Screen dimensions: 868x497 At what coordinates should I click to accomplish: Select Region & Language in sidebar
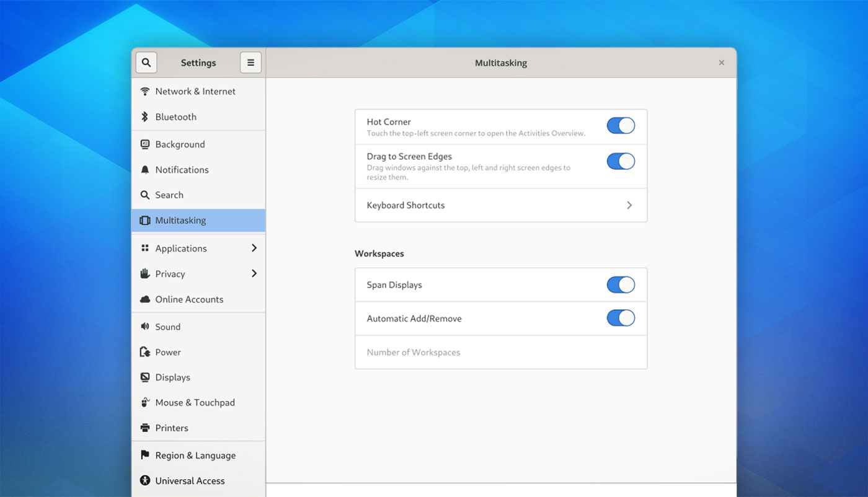(195, 455)
